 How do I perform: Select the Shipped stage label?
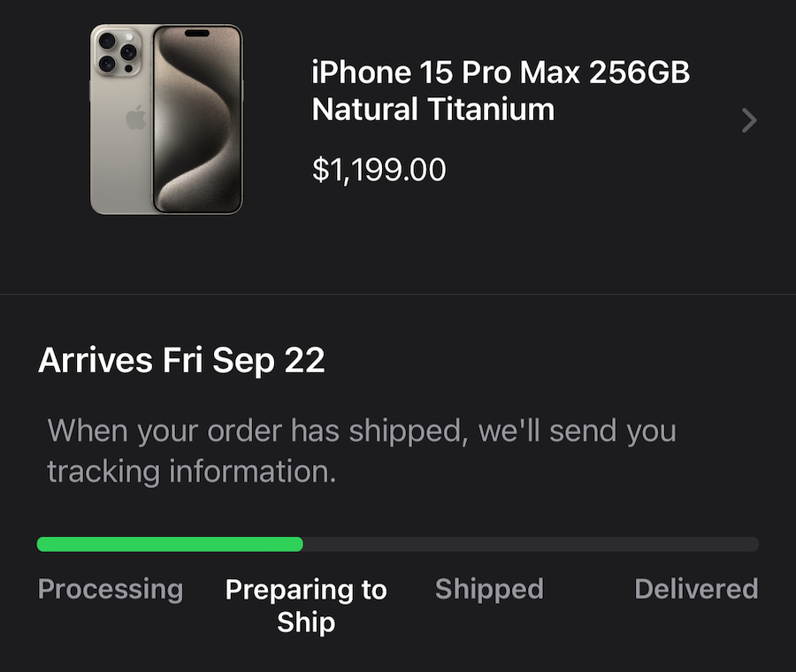pos(489,589)
